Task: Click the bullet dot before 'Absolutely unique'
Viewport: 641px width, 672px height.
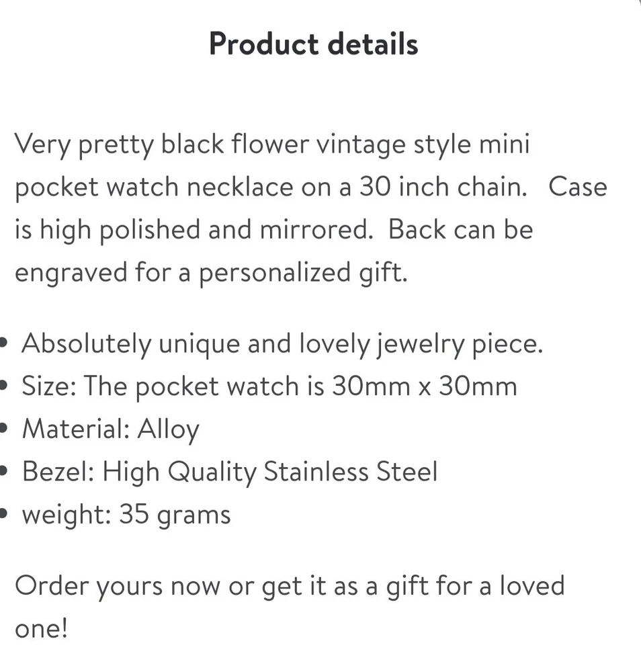Action: (4, 344)
